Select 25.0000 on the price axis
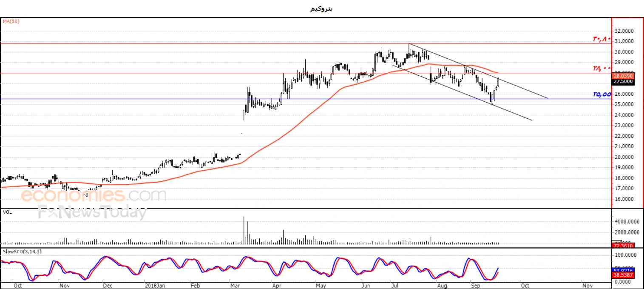The height and width of the screenshot is (289, 644). [x=624, y=105]
